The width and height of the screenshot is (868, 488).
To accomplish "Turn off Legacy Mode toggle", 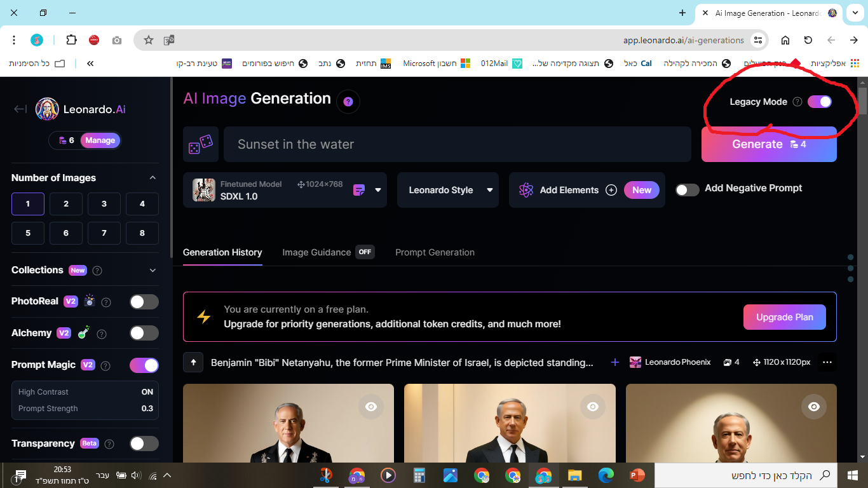I will [x=819, y=102].
